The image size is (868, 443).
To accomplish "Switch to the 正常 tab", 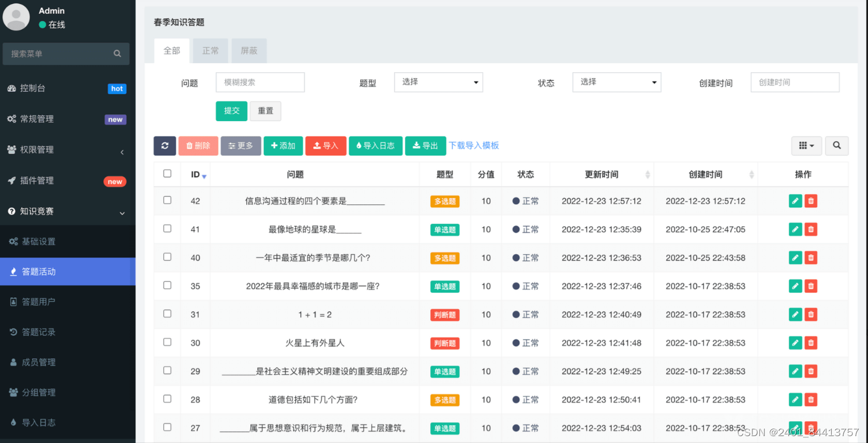I will [210, 50].
